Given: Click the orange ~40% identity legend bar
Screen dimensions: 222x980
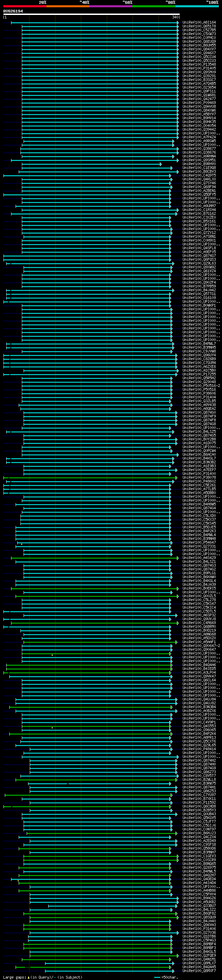Looking at the screenshot, I should click(68, 6).
